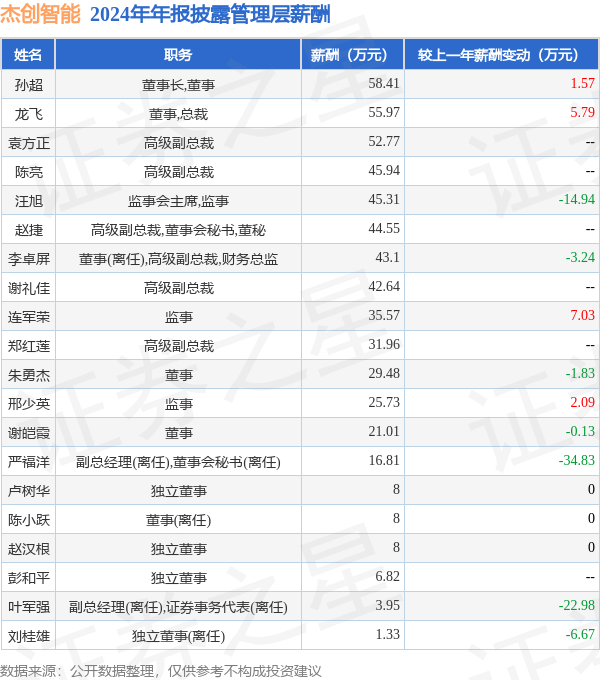Click the salary value 31.96

(384, 345)
